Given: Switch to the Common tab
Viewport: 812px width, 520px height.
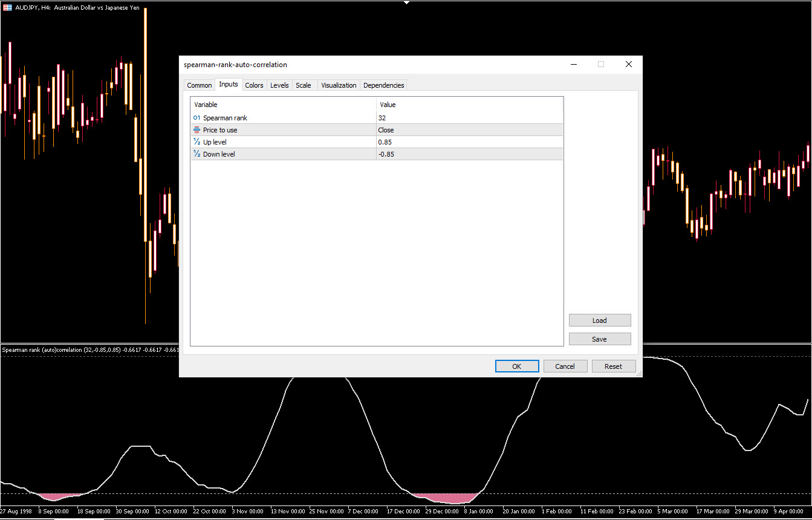Looking at the screenshot, I should pyautogui.click(x=199, y=85).
